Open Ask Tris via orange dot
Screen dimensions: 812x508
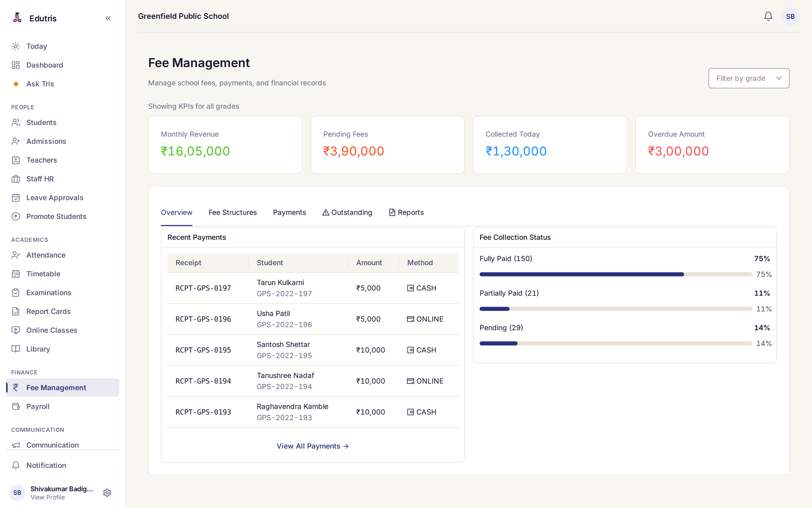pos(16,84)
